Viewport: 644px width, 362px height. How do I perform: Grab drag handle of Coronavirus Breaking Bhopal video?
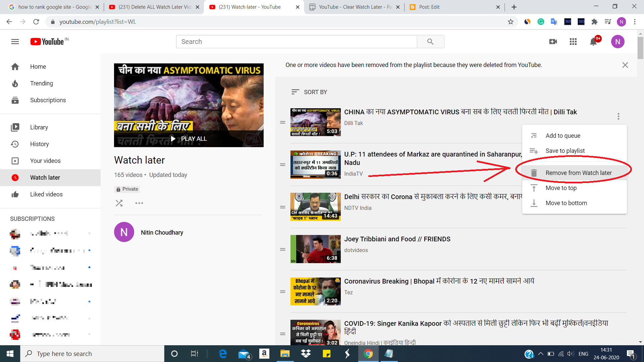pos(283,292)
